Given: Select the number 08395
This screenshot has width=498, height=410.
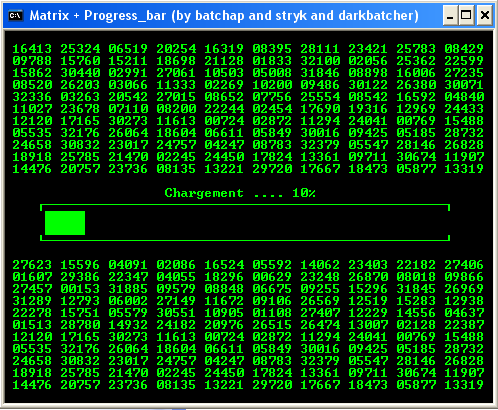Looking at the screenshot, I should click(272, 49).
